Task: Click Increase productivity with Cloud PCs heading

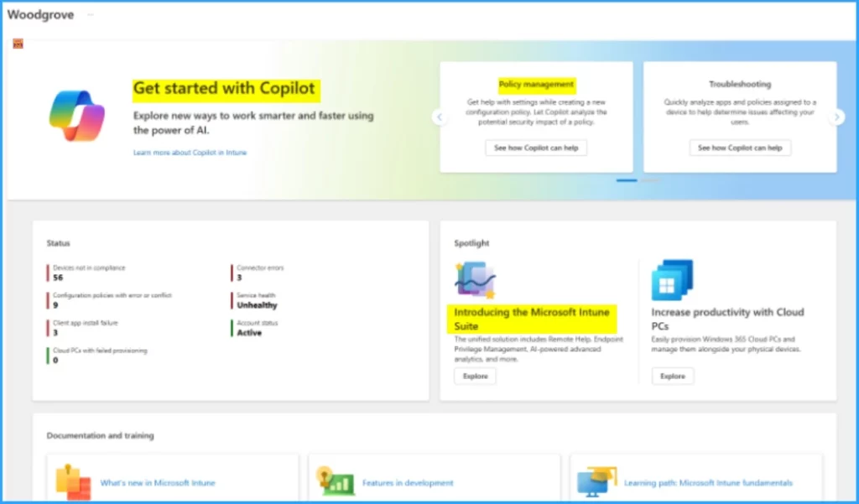Action: pyautogui.click(x=727, y=319)
